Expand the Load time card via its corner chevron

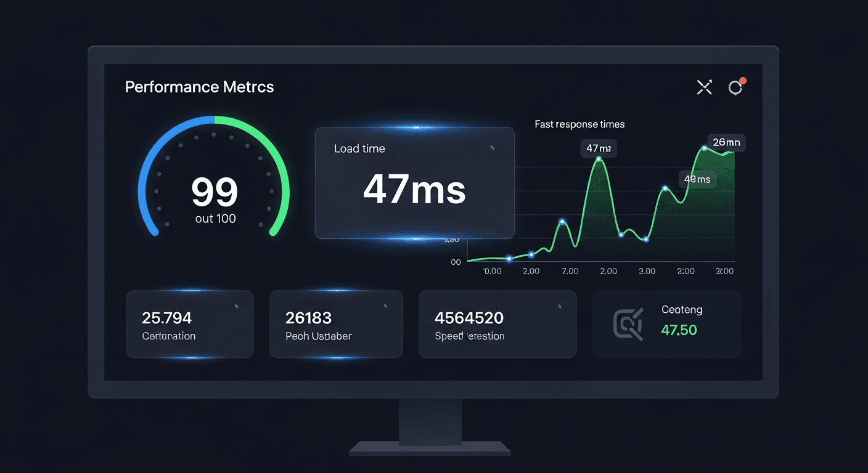tap(493, 148)
